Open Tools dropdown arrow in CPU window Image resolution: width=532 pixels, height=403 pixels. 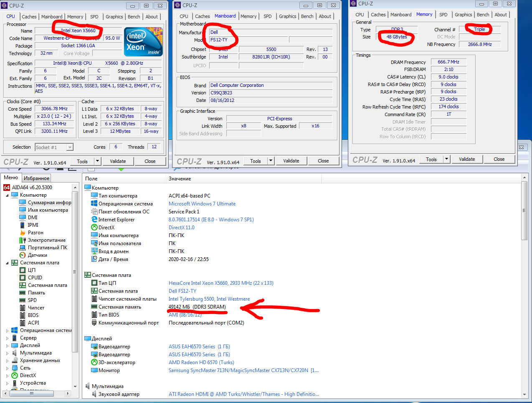(x=98, y=161)
